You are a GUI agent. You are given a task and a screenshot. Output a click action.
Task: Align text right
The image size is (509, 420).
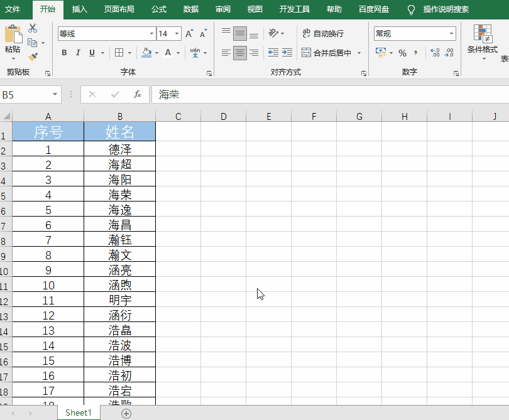[x=254, y=53]
